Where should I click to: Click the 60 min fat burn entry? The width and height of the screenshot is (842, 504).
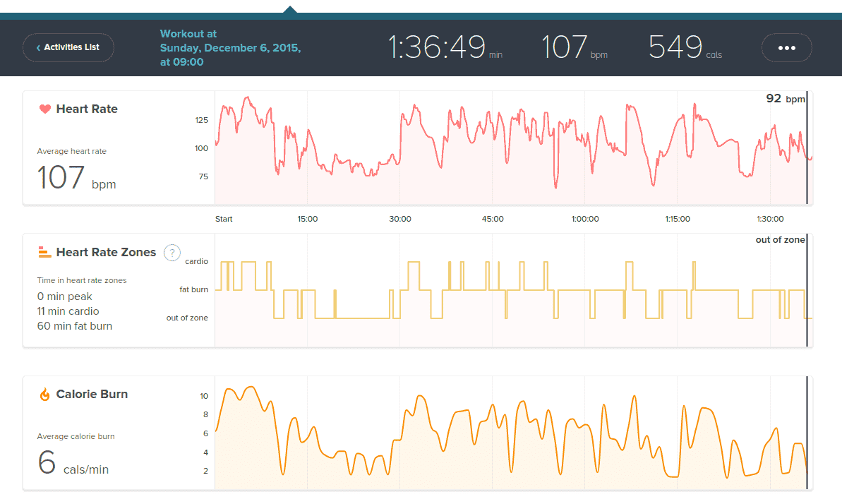pos(74,326)
